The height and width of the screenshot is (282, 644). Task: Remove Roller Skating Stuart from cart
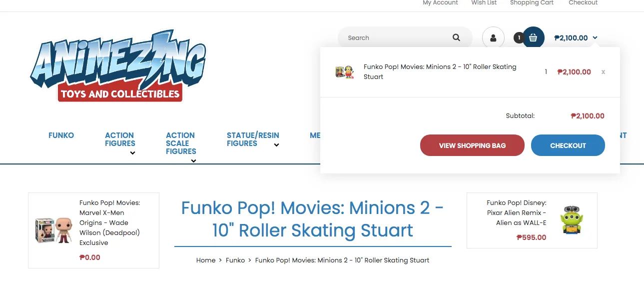pyautogui.click(x=603, y=72)
